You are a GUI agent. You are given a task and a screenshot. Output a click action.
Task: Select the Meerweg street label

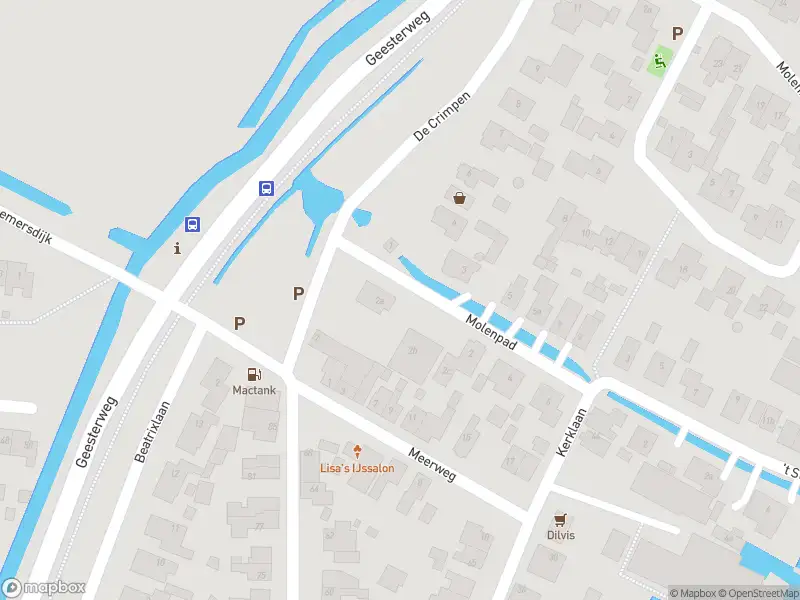(x=432, y=465)
